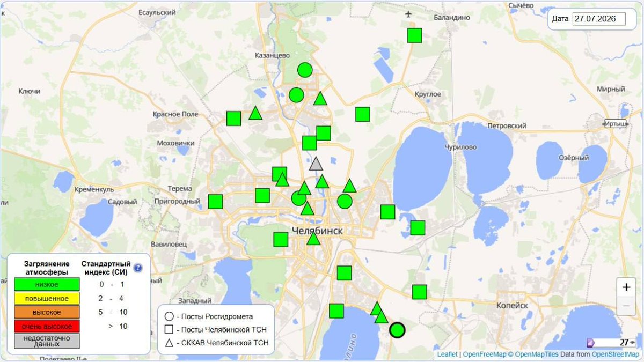Click the legend index range 2 - 4
Image resolution: width=644 pixels, height=362 pixels.
point(110,298)
